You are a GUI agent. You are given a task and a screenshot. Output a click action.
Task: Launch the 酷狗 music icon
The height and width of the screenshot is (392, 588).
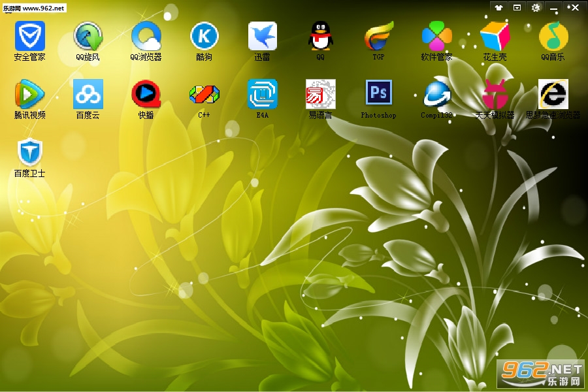point(204,36)
